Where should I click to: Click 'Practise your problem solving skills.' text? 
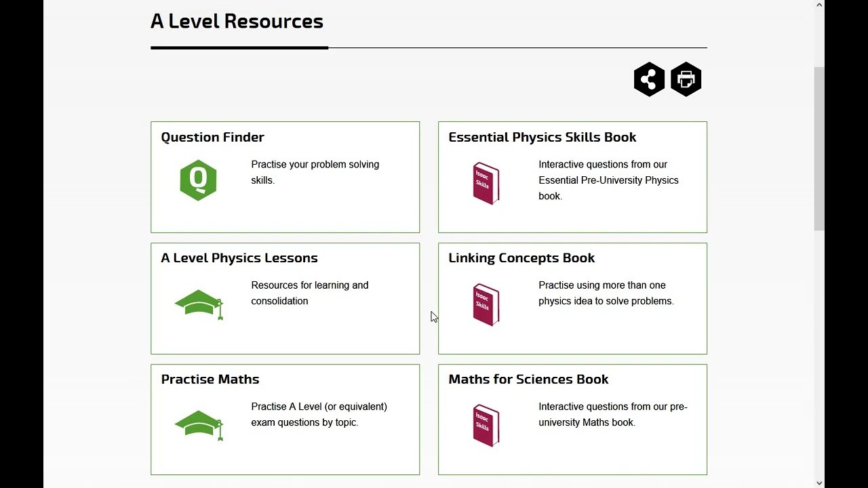coord(315,172)
